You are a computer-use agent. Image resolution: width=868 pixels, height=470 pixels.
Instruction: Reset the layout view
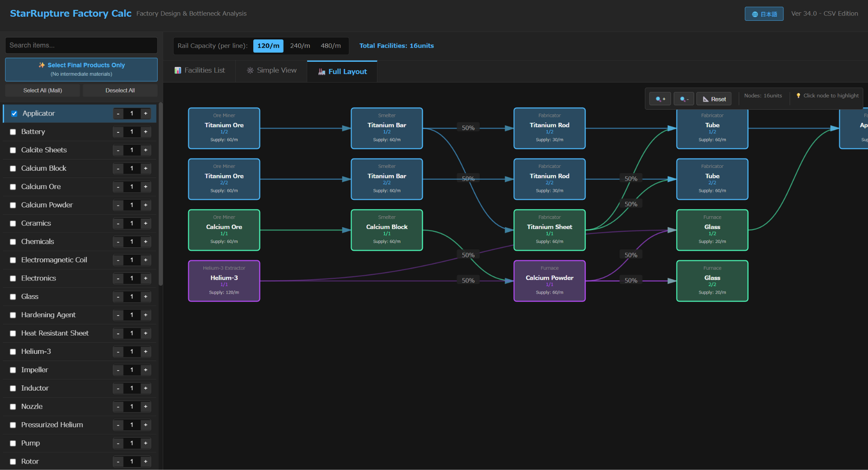pyautogui.click(x=714, y=99)
